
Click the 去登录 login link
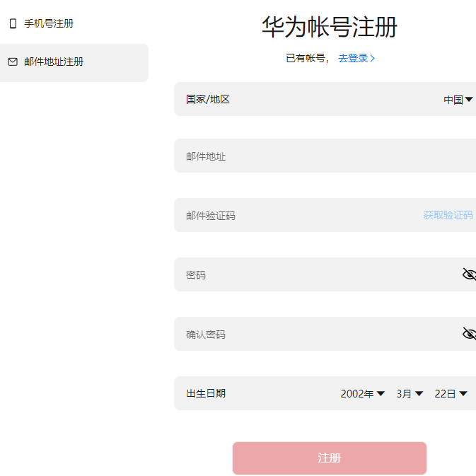click(353, 59)
